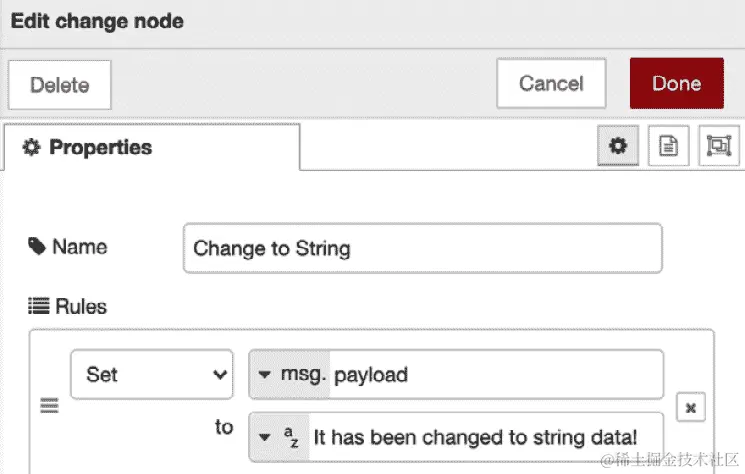Click the 'It has been changed' value field
The height and width of the screenshot is (474, 745).
486,437
